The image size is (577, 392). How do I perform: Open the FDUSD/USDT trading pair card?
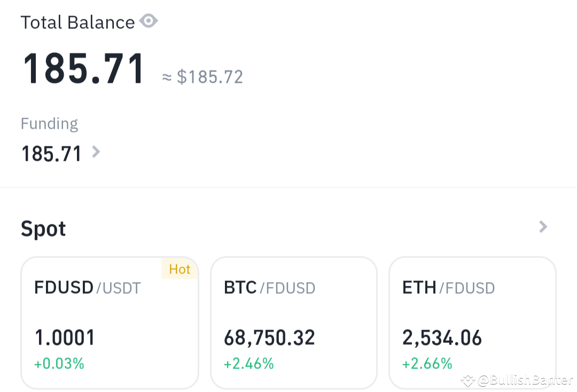[110, 320]
